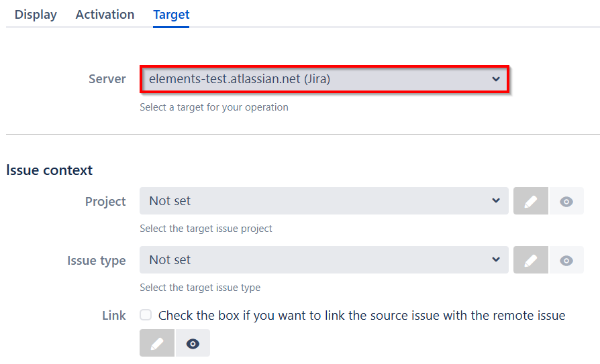Viewport: 600px width, 364px height.
Task: Click the Issue type field label
Action: 97,261
